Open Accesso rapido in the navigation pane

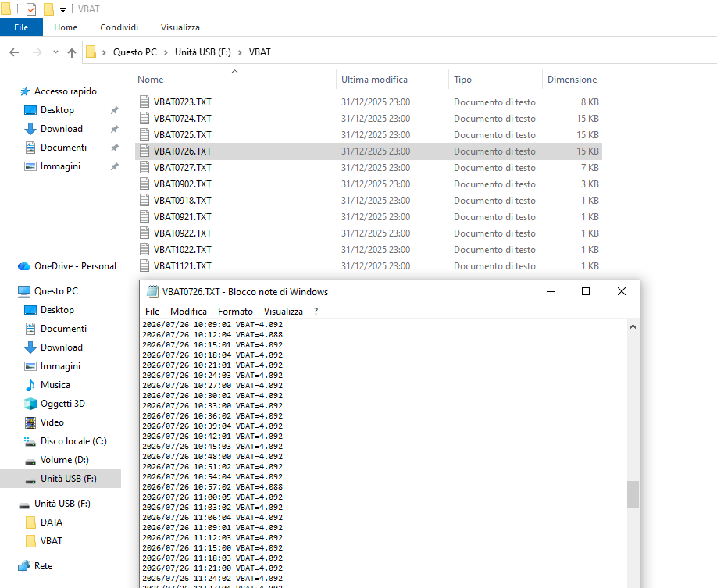click(x=66, y=91)
